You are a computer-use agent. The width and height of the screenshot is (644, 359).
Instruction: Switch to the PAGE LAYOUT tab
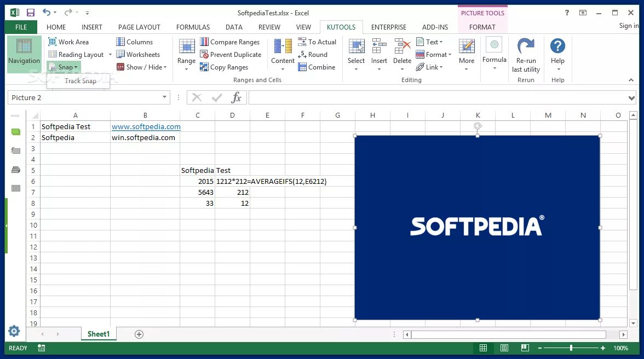(139, 27)
